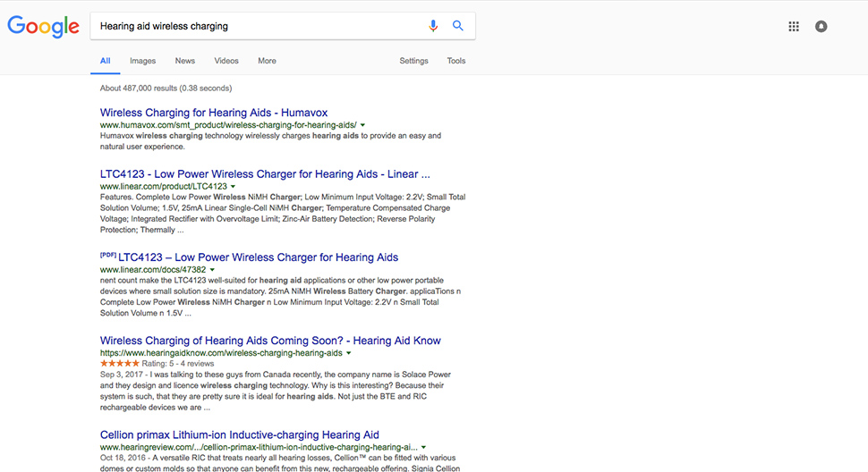Open 'Wireless Charging for Hearing Aids - Humavox' result
Screen dimensions: 868x472
214,113
